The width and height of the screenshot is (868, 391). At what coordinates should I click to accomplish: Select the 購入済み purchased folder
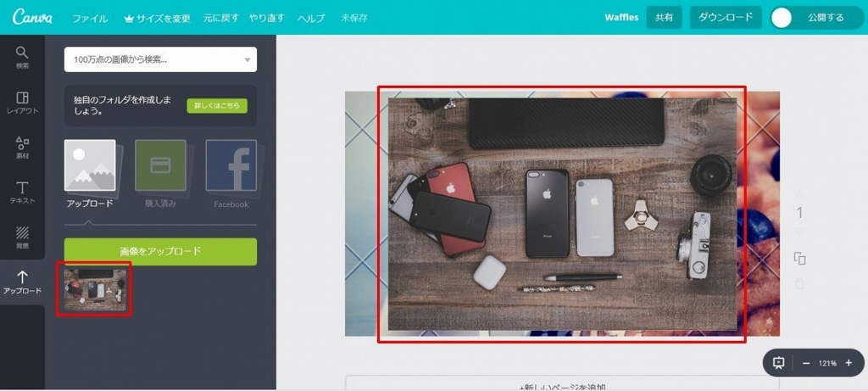click(160, 165)
